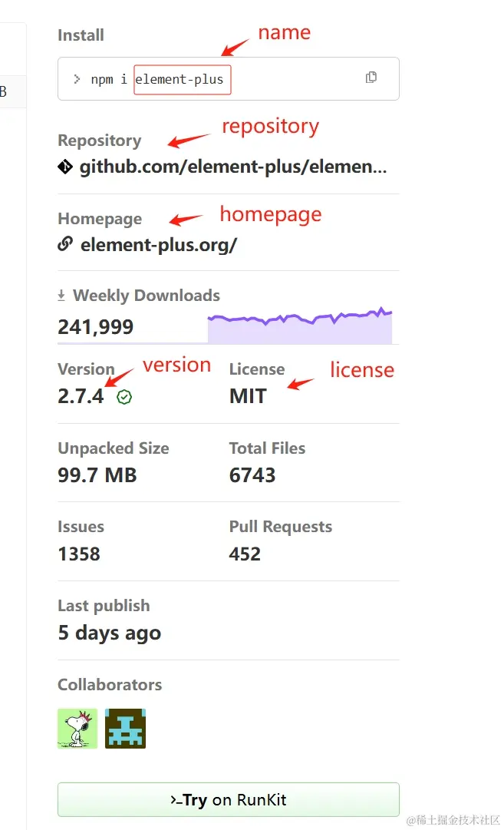This screenshot has height=830, width=504.
Task: Click the 1358 issues count
Action: (79, 554)
